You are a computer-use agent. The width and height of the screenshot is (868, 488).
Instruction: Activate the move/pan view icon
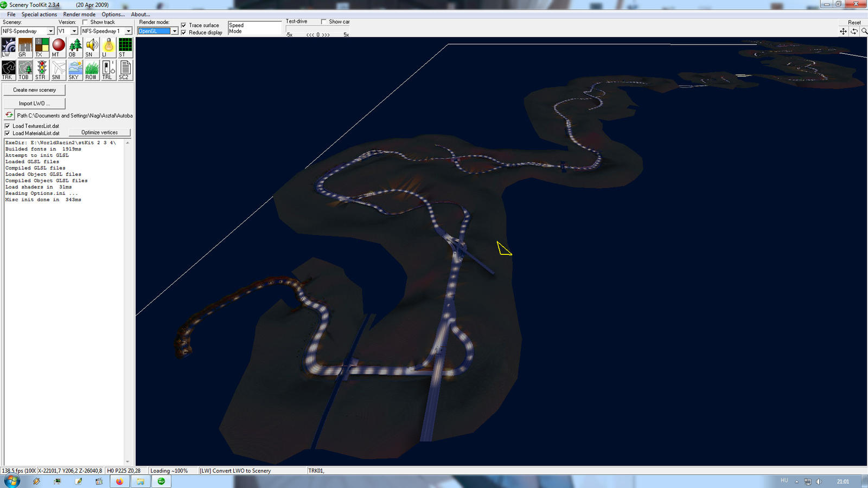[843, 31]
